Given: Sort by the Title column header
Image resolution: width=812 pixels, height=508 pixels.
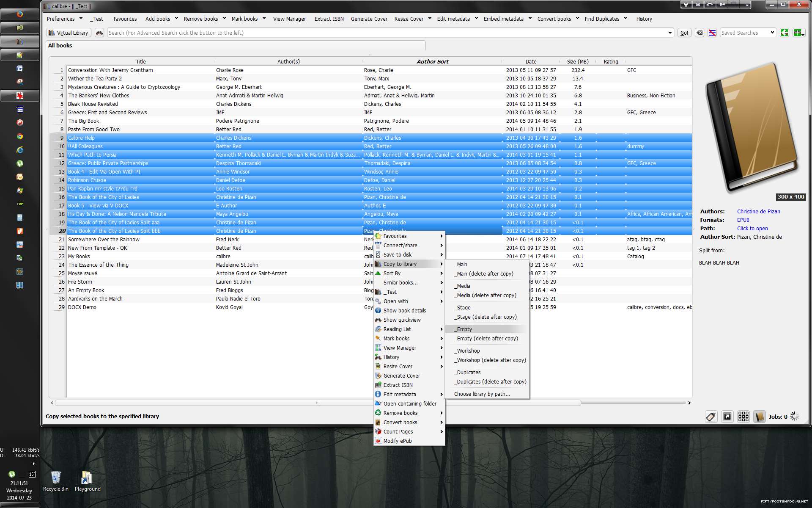Looking at the screenshot, I should click(141, 61).
